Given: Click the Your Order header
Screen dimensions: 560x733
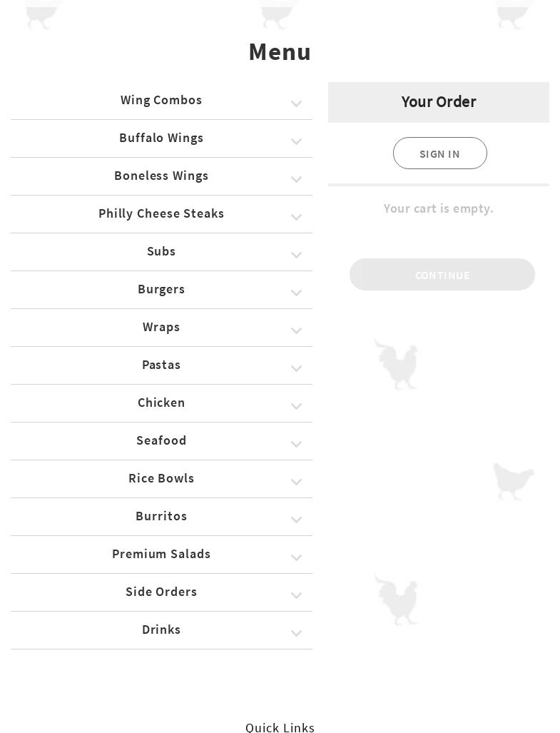Looking at the screenshot, I should click(x=438, y=102).
